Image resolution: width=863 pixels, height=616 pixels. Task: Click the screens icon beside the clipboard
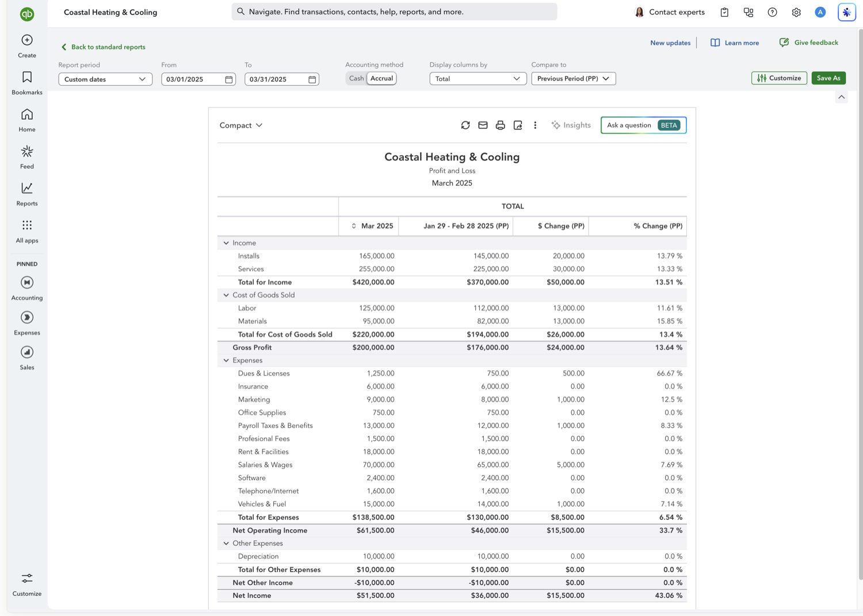click(x=749, y=12)
